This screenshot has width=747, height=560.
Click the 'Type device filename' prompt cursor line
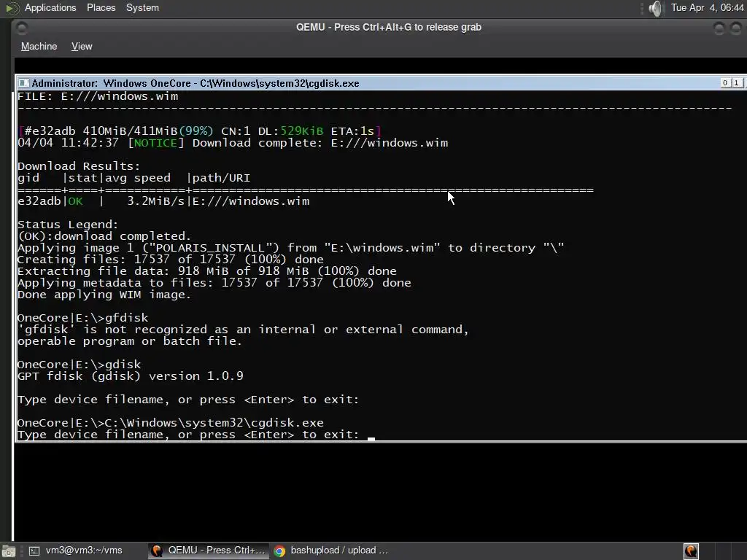(x=196, y=435)
